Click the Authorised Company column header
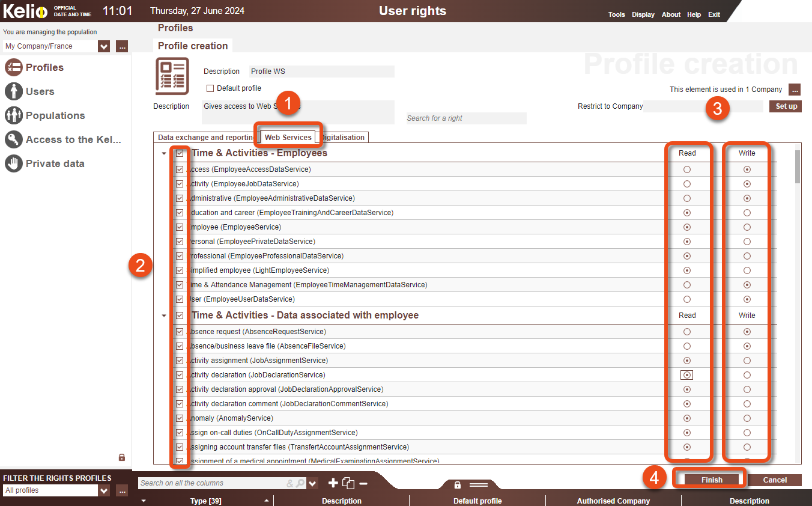This screenshot has height=506, width=812. (613, 501)
